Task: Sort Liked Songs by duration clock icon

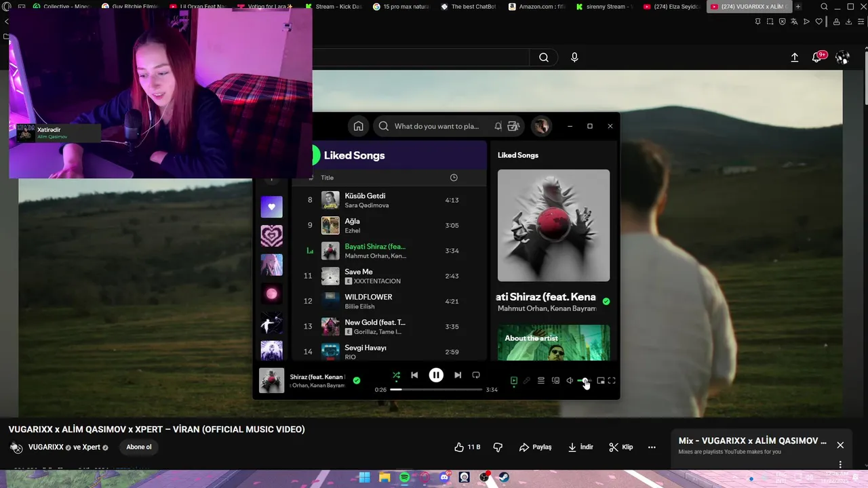Action: (454, 178)
